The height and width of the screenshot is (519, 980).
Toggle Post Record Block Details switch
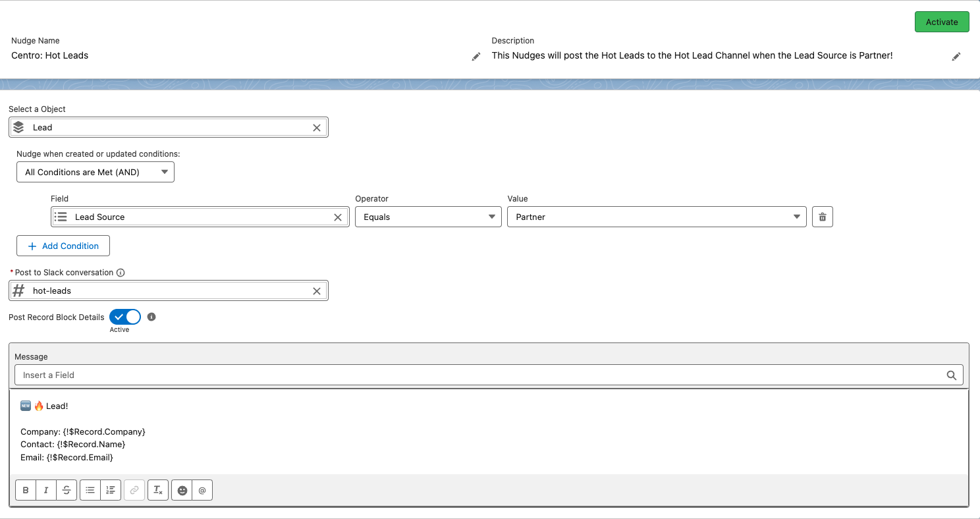125,317
